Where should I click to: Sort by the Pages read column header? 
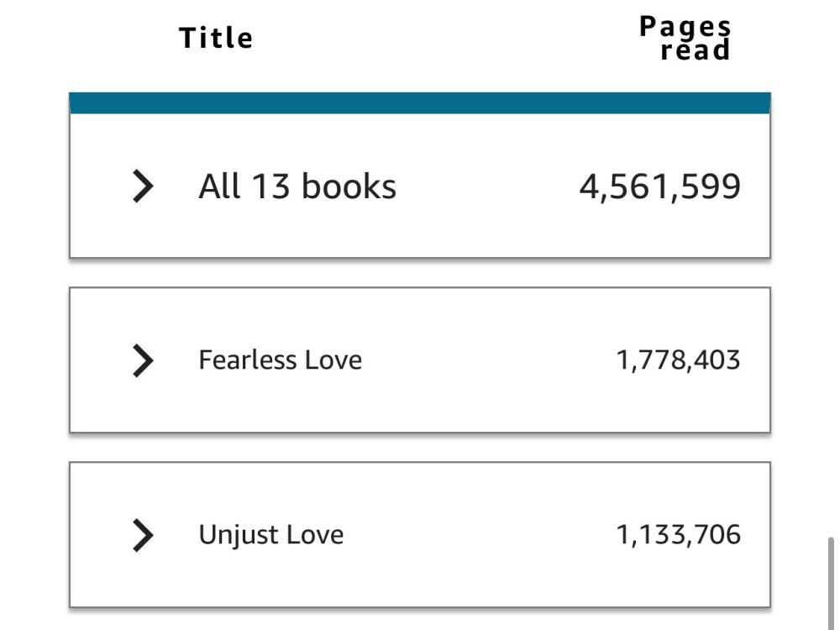point(685,39)
